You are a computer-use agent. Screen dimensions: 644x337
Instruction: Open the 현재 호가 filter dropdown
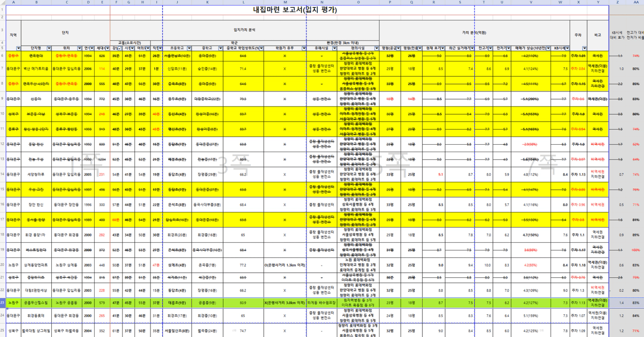pyautogui.click(x=443, y=48)
